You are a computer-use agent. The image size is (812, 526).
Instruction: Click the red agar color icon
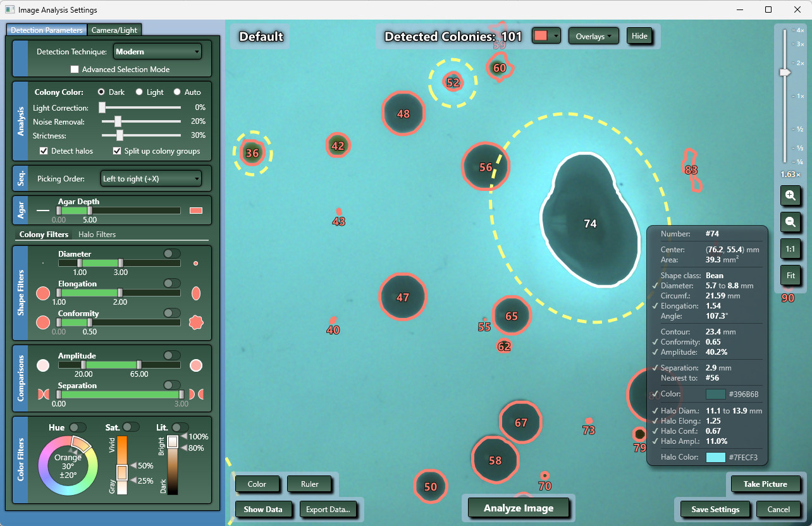(x=196, y=211)
